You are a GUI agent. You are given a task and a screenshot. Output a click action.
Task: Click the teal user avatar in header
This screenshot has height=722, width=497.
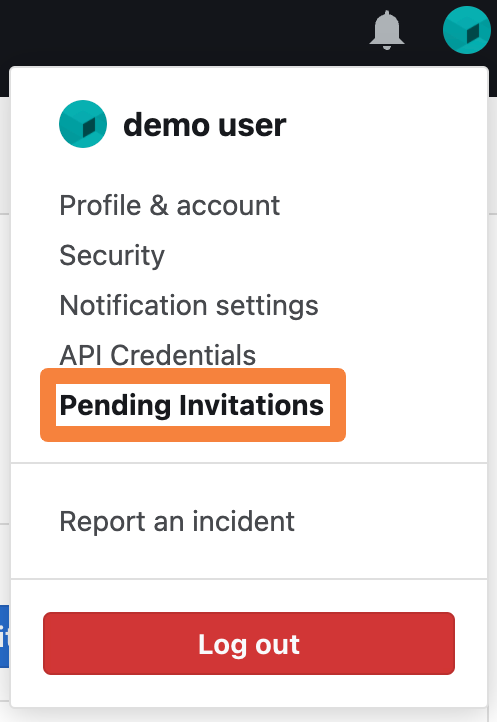coord(467,30)
